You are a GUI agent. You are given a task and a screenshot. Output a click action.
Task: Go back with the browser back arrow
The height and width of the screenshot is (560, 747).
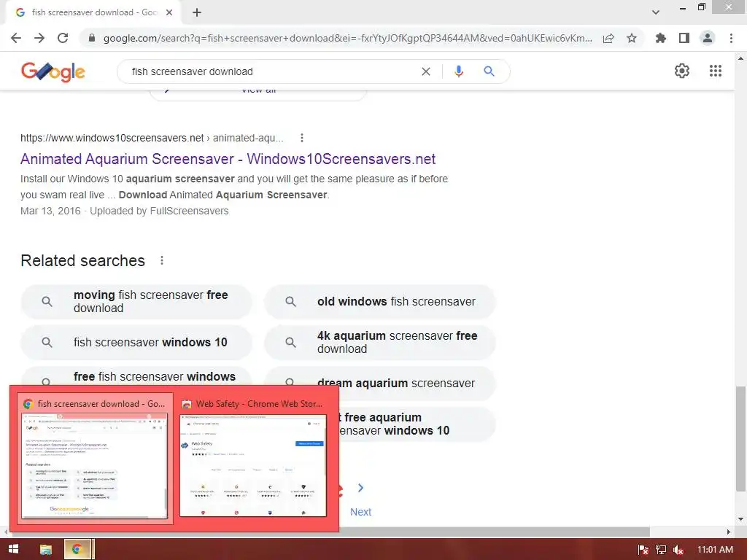[x=16, y=38]
